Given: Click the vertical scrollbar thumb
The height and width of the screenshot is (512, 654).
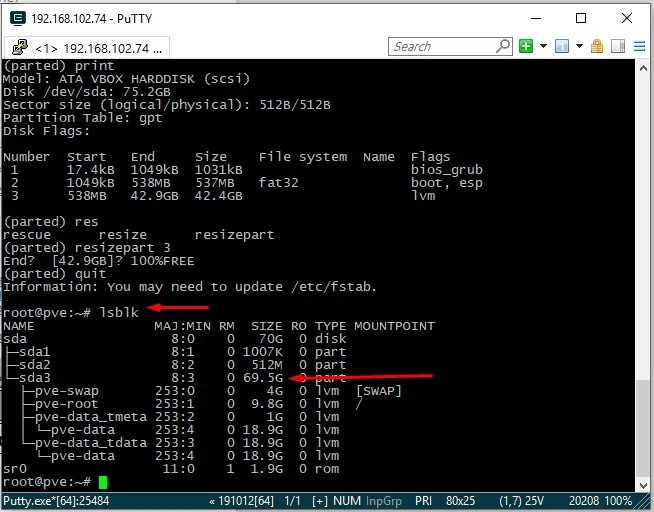Looking at the screenshot, I should click(x=644, y=428).
